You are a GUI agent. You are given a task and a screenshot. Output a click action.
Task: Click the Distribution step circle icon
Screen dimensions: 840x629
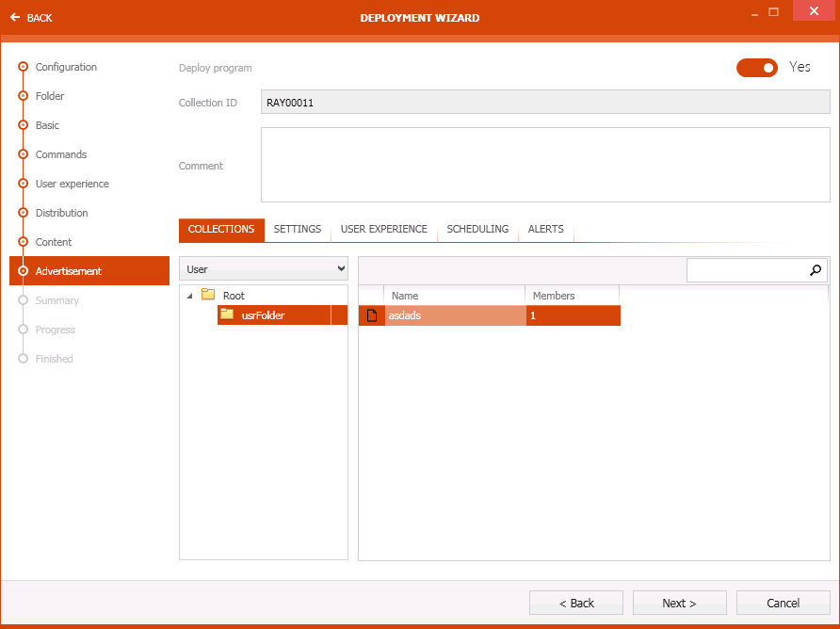23,213
